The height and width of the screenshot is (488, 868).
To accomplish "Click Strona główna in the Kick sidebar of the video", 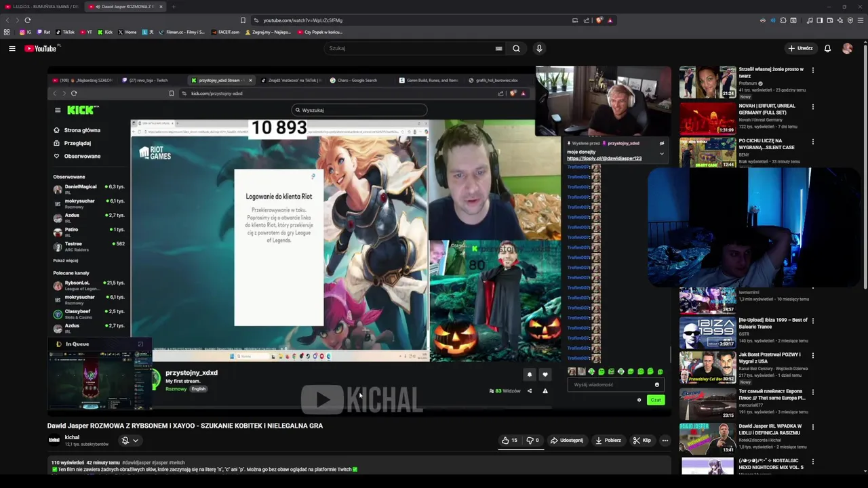I will pyautogui.click(x=82, y=130).
